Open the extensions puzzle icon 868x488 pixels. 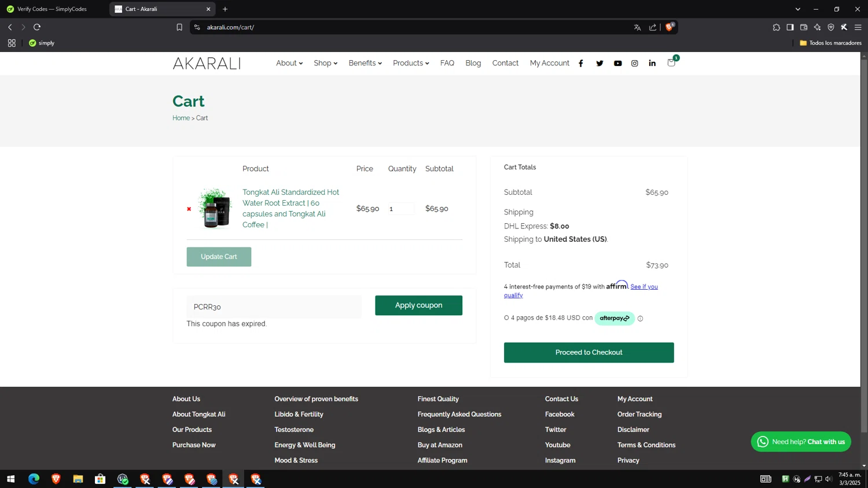776,27
